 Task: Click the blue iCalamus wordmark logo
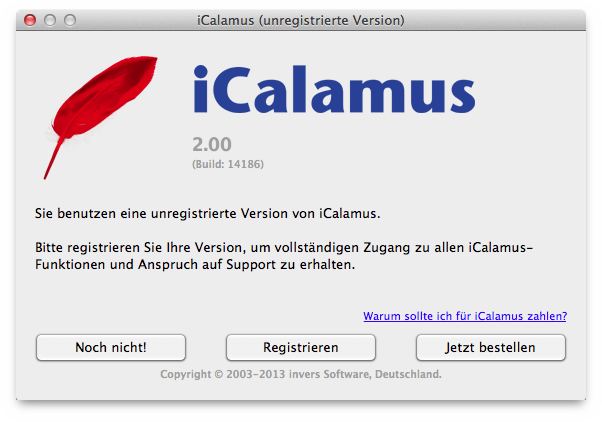click(x=334, y=89)
